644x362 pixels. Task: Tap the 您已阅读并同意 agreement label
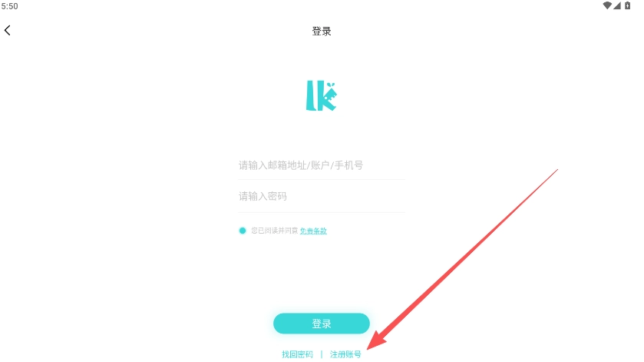pos(274,231)
